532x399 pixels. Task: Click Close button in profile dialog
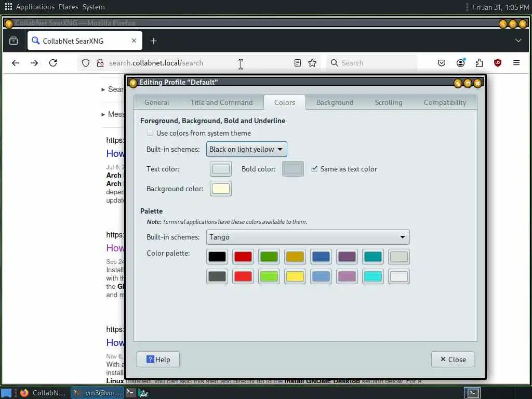(x=453, y=360)
